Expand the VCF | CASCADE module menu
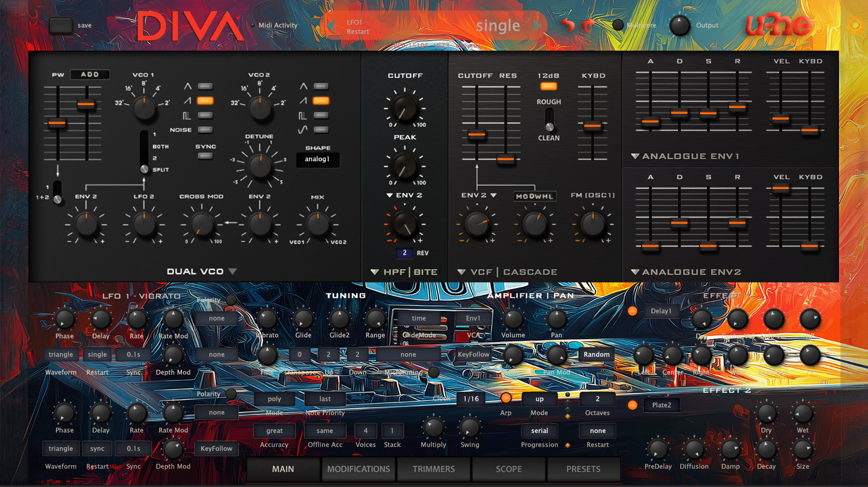Viewport: 868px width, 487px height. tap(461, 272)
